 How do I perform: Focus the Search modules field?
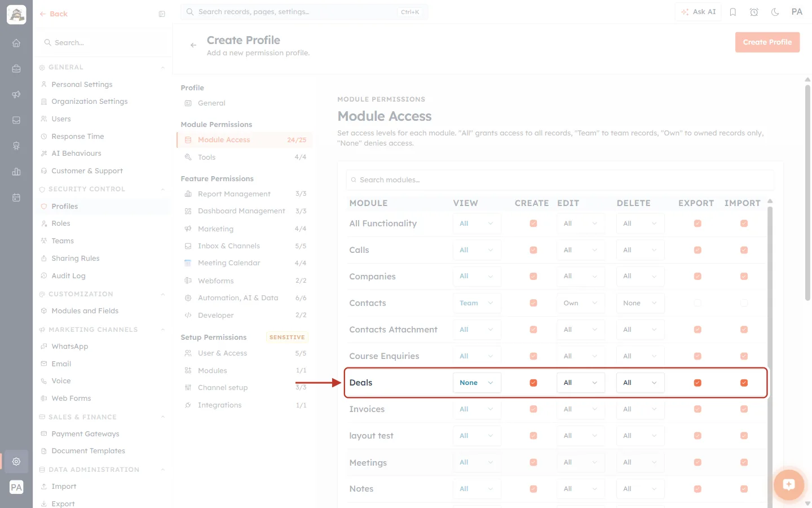[560, 180]
